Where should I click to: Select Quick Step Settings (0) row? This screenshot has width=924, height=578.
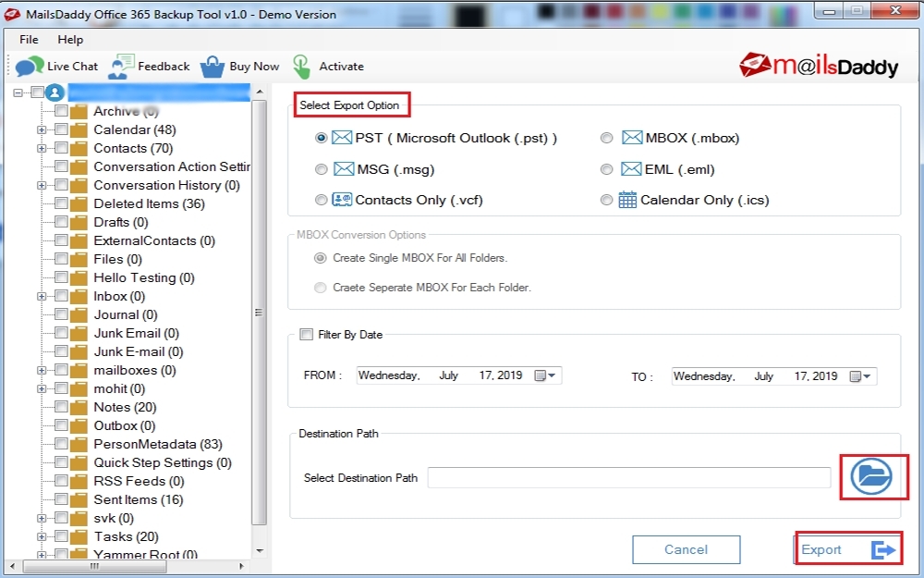(x=163, y=463)
